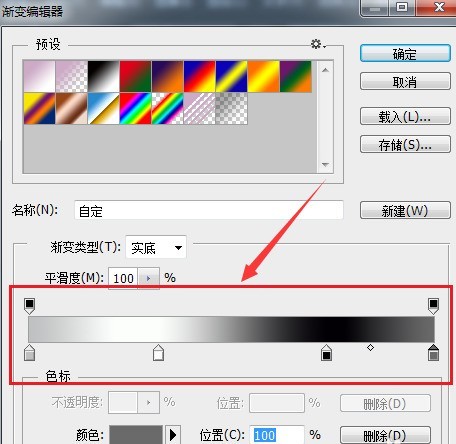Open the presets gear menu
The height and width of the screenshot is (444, 456).
click(318, 44)
